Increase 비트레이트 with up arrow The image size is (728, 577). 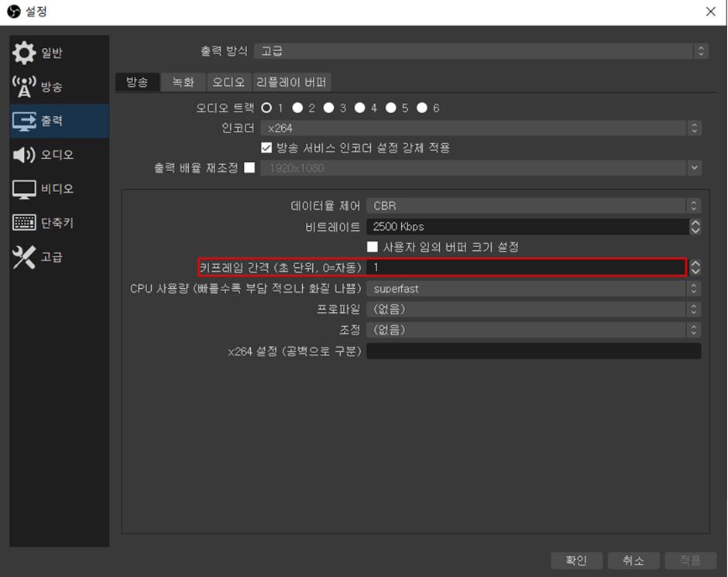(x=695, y=223)
